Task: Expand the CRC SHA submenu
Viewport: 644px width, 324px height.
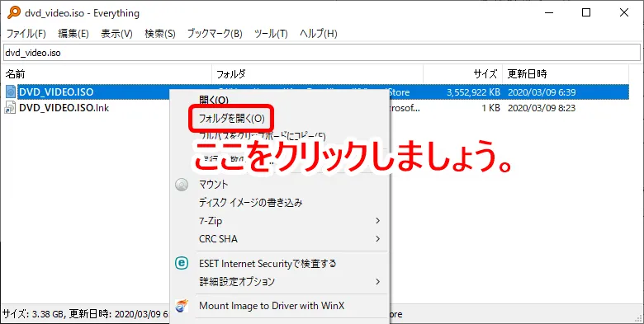Action: (279, 239)
